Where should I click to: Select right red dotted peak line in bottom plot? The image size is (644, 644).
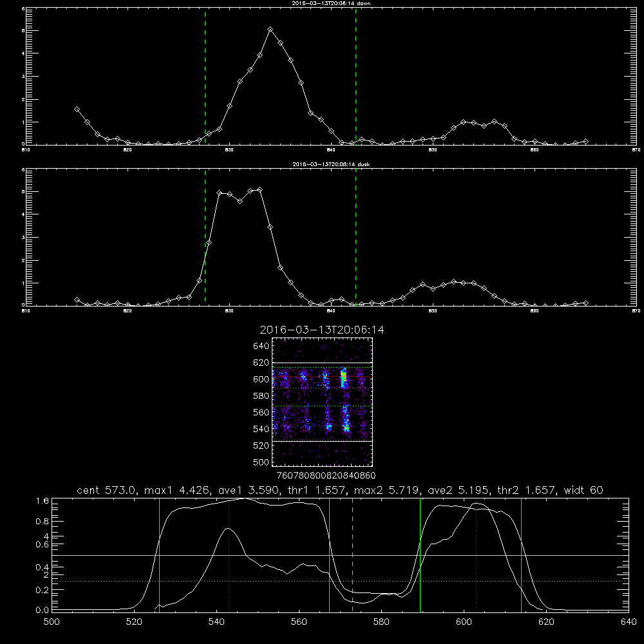(476, 554)
